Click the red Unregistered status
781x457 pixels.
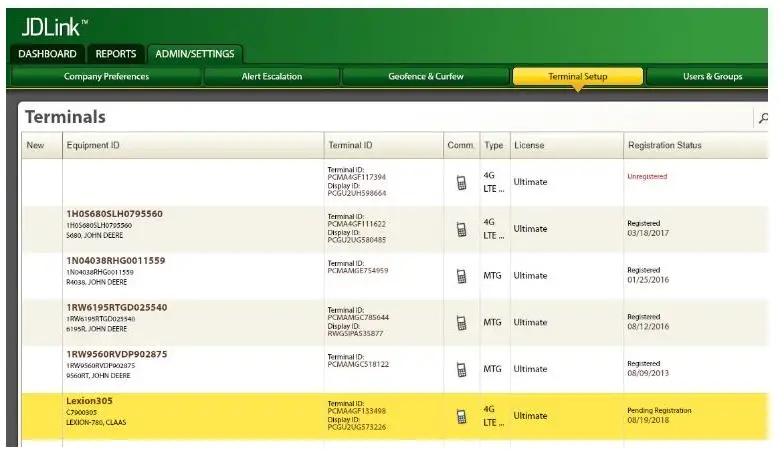[647, 177]
